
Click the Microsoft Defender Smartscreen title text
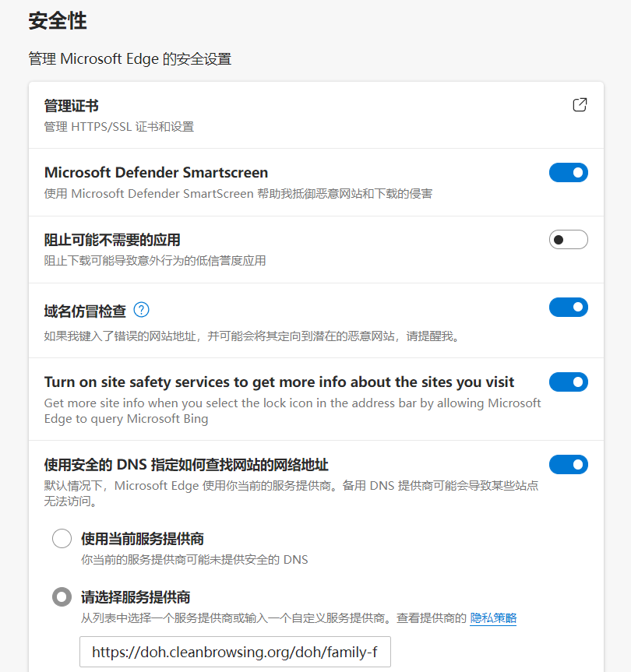click(156, 173)
